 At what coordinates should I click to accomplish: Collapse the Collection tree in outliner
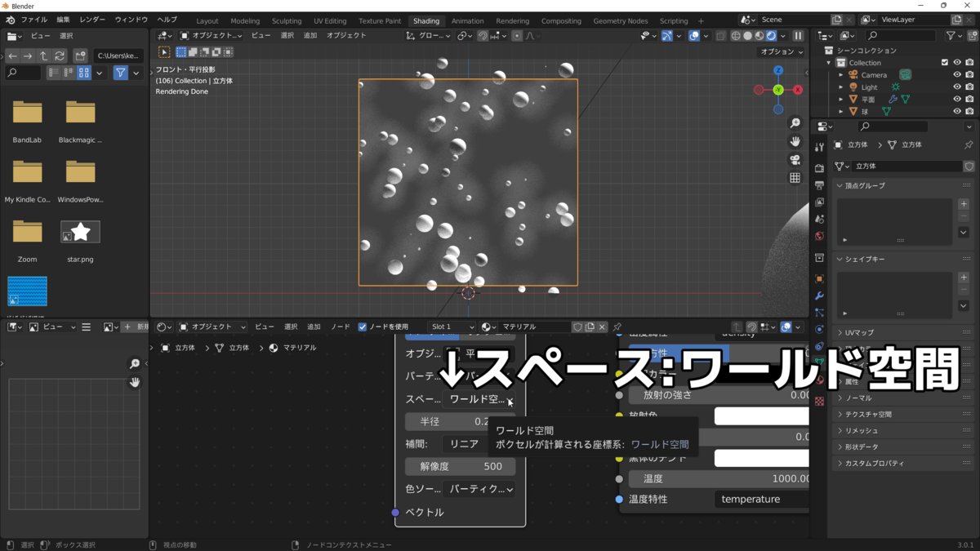pos(829,63)
